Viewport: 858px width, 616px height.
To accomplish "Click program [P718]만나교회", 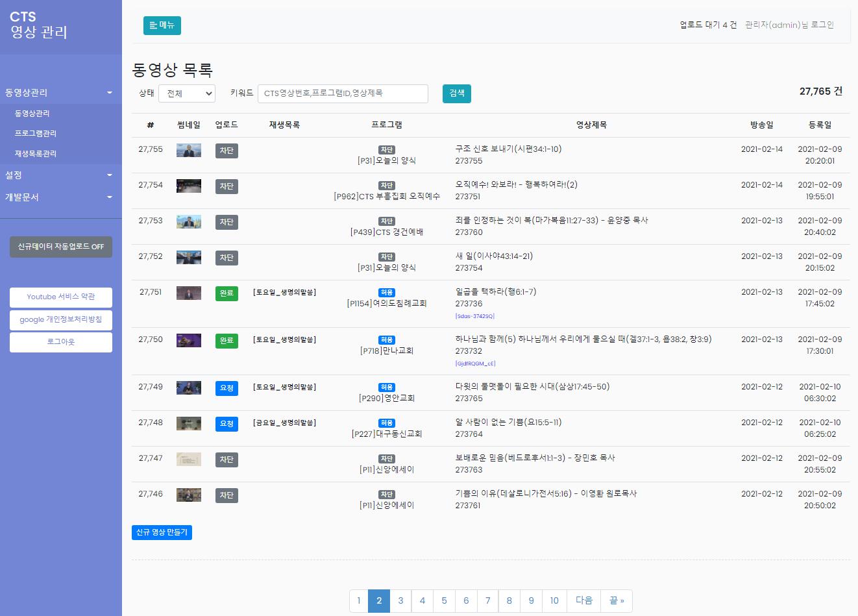I will [387, 351].
